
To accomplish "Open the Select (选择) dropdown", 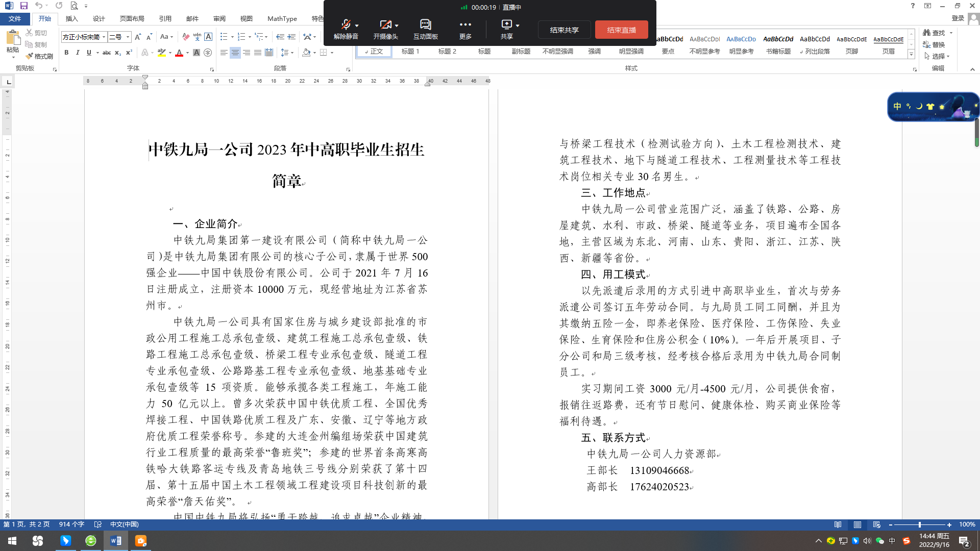I will point(937,56).
